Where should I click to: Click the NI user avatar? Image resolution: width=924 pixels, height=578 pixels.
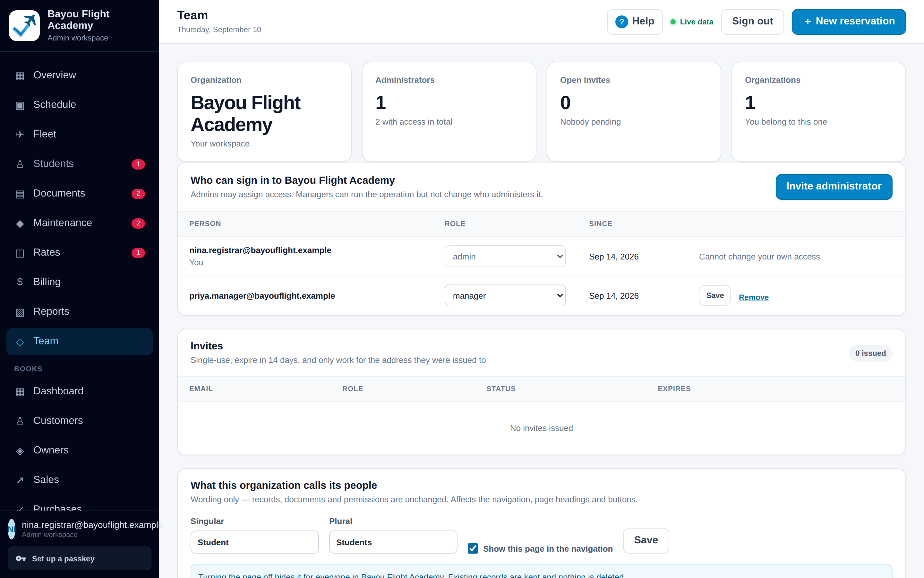[x=12, y=529]
